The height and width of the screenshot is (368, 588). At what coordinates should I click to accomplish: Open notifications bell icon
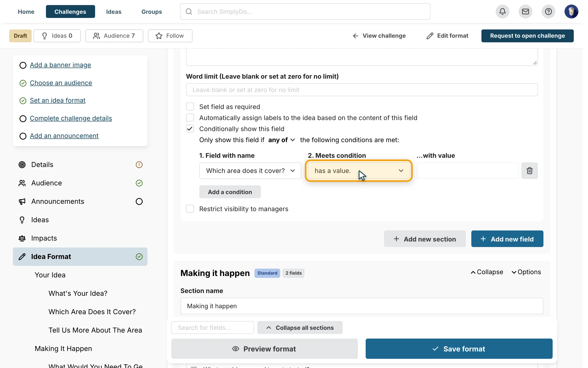pyautogui.click(x=503, y=11)
